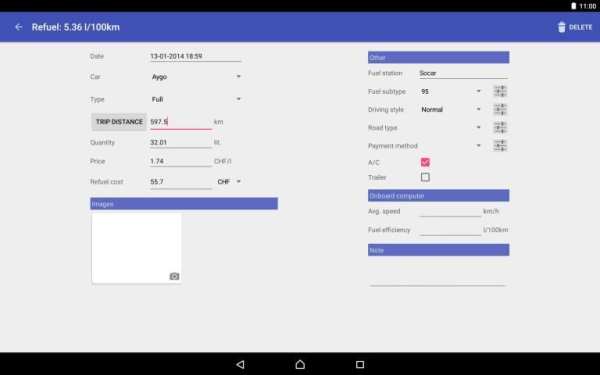Open settings icon beside Road type
600x375 pixels.
(500, 127)
